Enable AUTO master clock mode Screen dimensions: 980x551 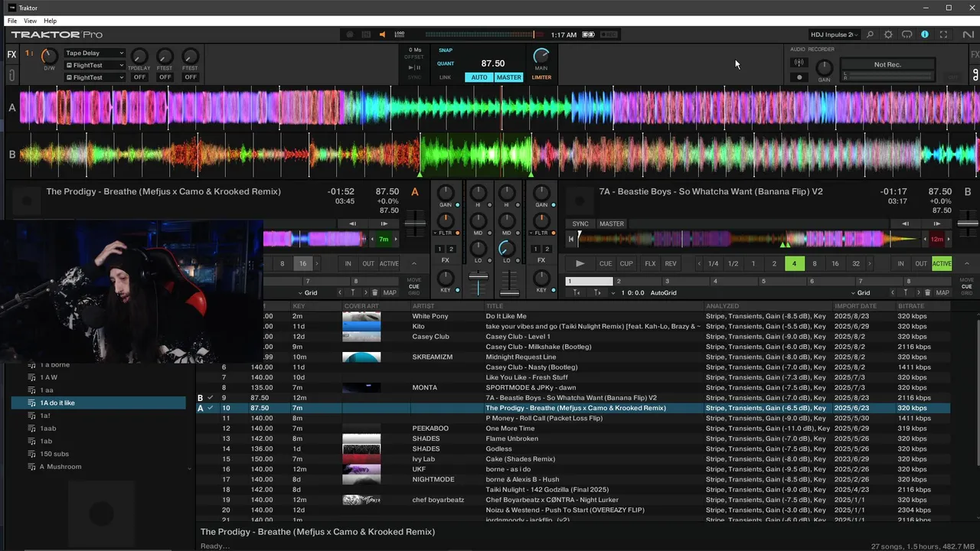[x=479, y=77]
